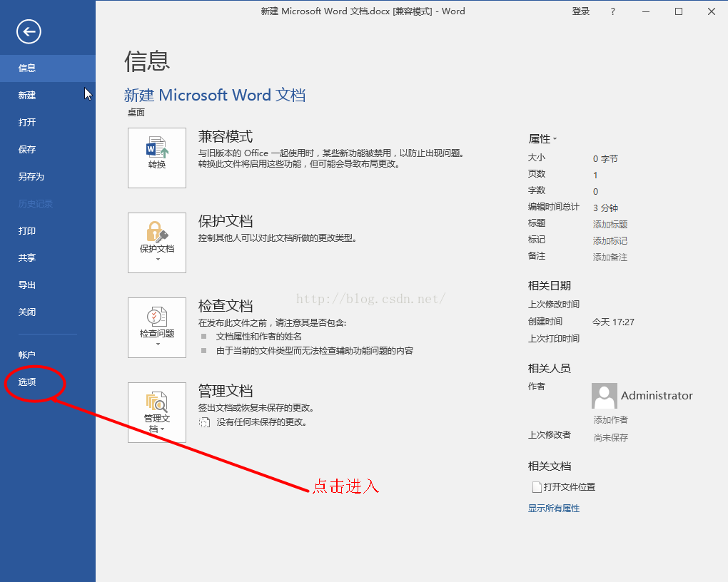The height and width of the screenshot is (582, 728).
Task: Click the 兼容模式 heading
Action: 226,136
